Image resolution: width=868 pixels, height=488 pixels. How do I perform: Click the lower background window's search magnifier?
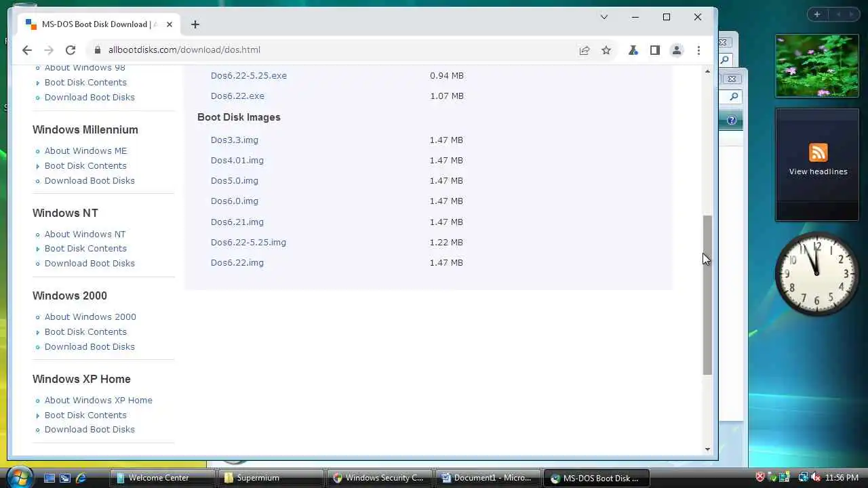(x=733, y=97)
